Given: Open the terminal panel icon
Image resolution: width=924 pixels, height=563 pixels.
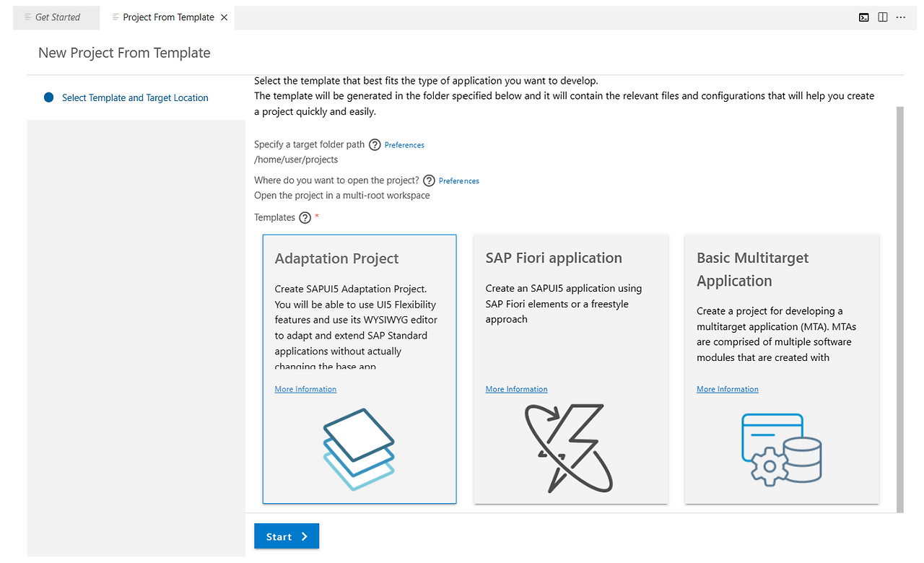Looking at the screenshot, I should pos(863,17).
